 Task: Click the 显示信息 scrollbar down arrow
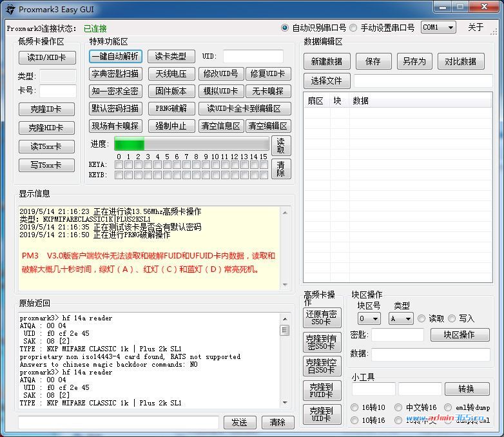(285, 285)
